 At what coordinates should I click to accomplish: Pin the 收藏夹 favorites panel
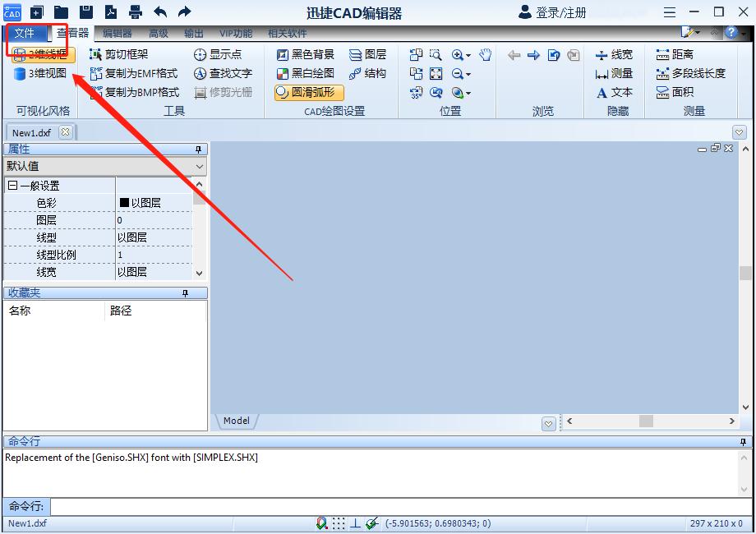[x=186, y=293]
